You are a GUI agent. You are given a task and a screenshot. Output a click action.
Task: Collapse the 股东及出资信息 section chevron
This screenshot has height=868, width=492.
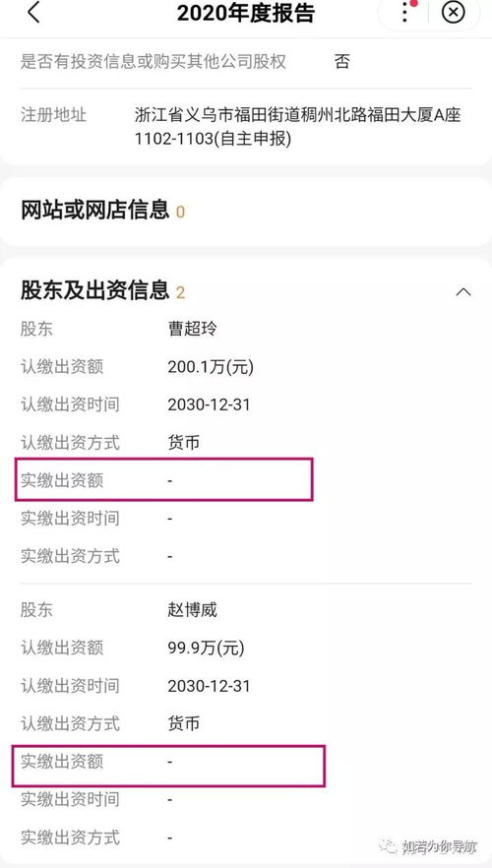(x=463, y=291)
